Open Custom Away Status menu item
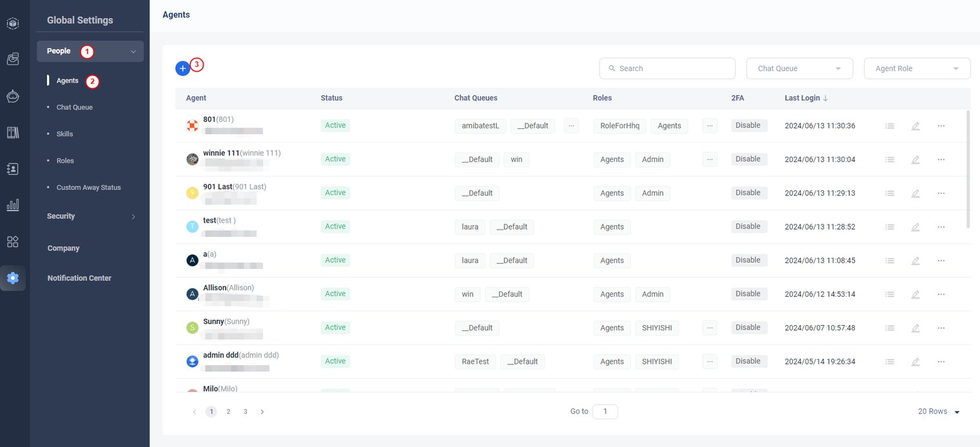Screen dimensions: 980x447 (88, 188)
